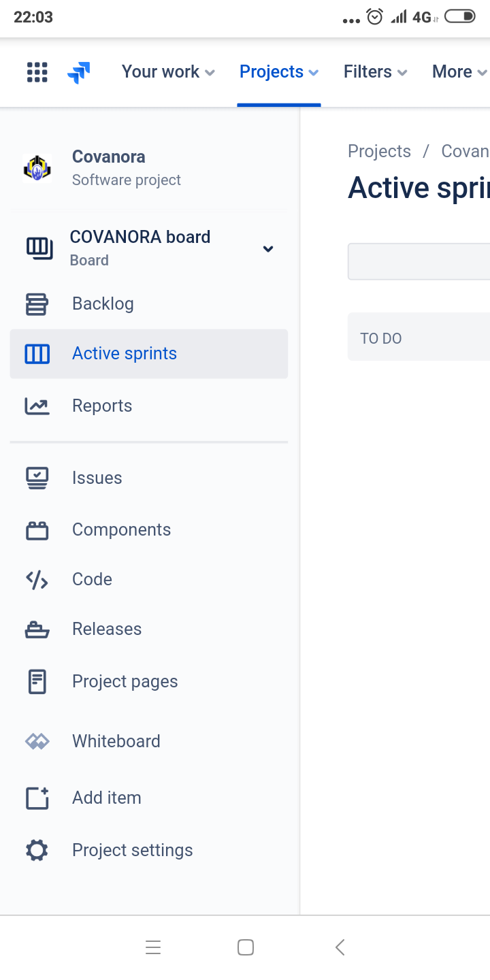Click the Project pages document icon
Image resolution: width=490 pixels, height=980 pixels.
[37, 682]
